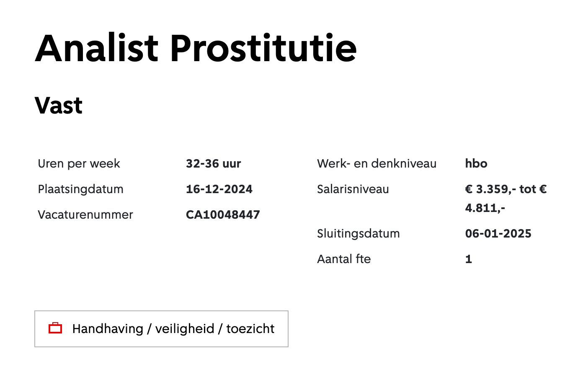Screen dimensions: 588x372
Task: Select the Vast contract type subheading
Action: click(x=59, y=105)
